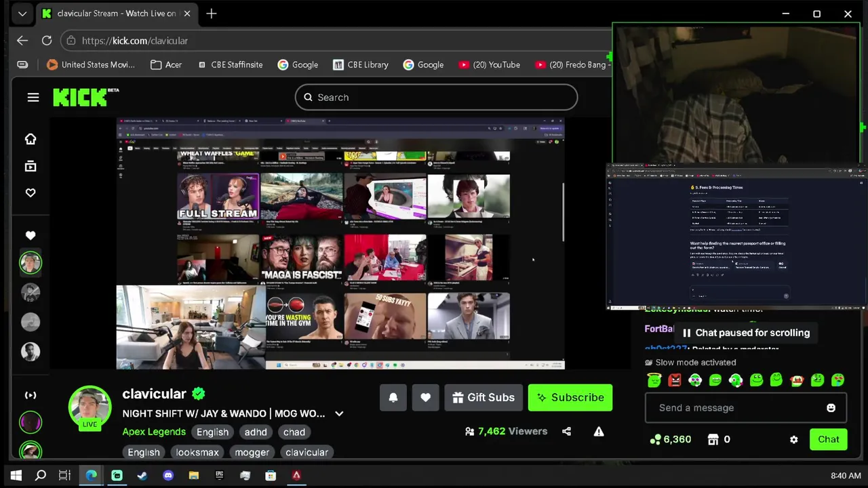The image size is (868, 488).
Task: Open channel points showing 6,360
Action: [x=670, y=439]
